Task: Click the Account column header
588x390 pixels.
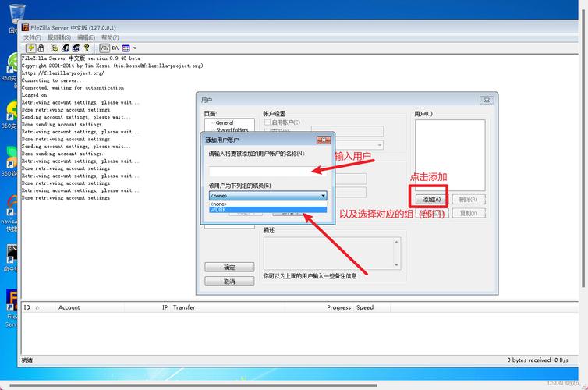Action: pos(69,307)
